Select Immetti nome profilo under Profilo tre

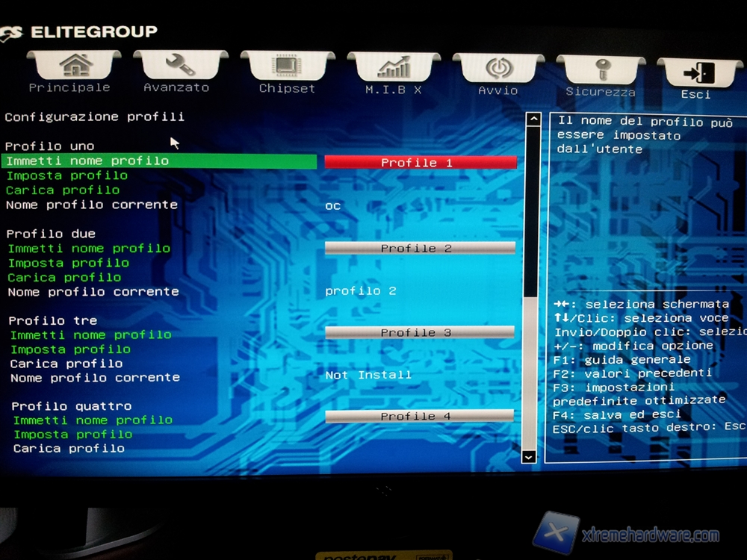(90, 335)
